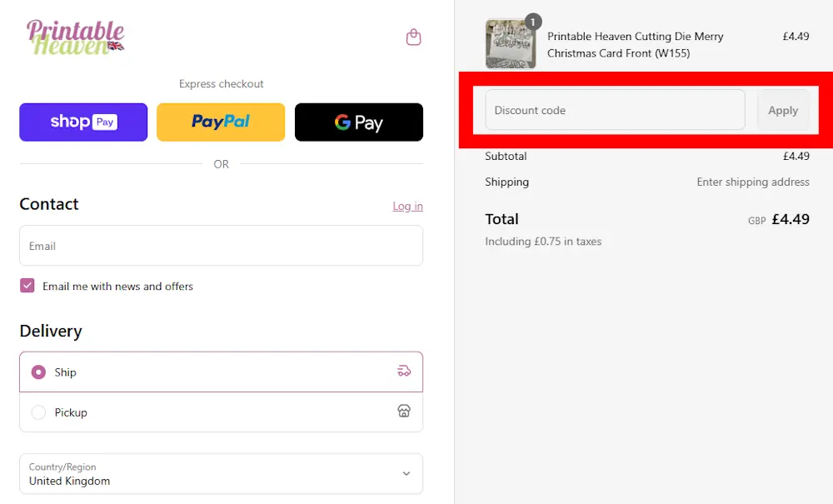Image resolution: width=833 pixels, height=504 pixels.
Task: Click the delivery truck icon in Ship row
Action: coord(404,372)
